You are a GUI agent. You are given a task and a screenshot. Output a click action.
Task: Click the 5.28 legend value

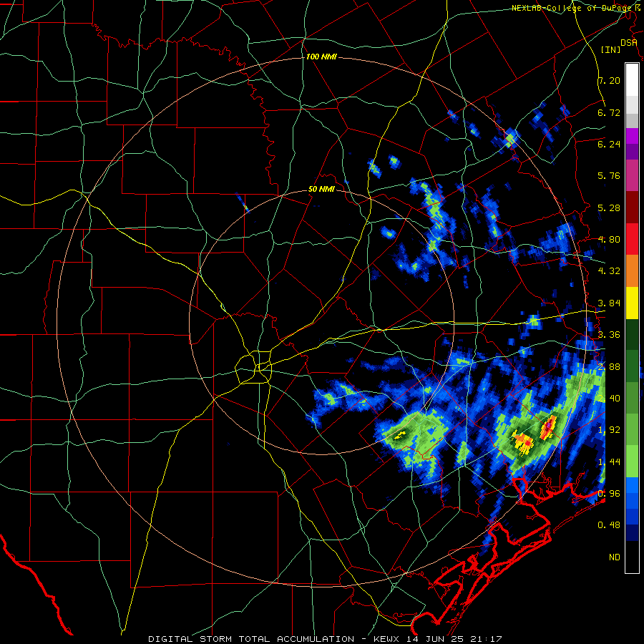point(609,208)
